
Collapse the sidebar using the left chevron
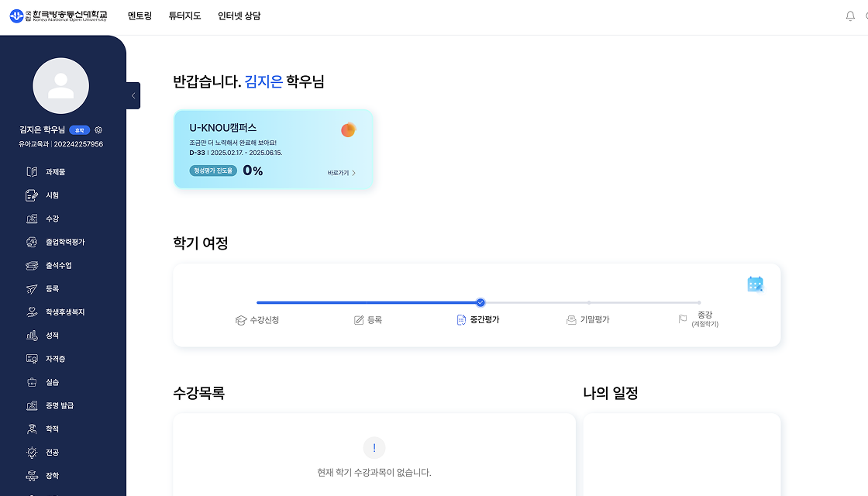pyautogui.click(x=133, y=95)
